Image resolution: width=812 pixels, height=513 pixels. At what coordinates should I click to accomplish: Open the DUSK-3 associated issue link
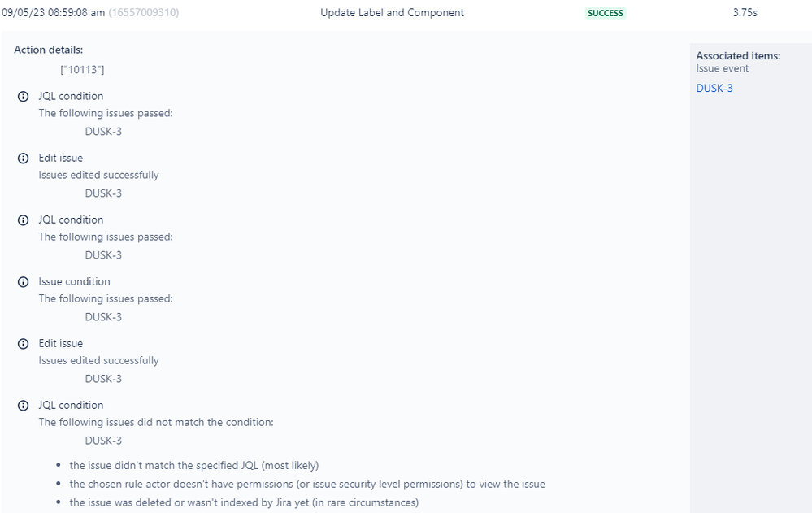714,88
